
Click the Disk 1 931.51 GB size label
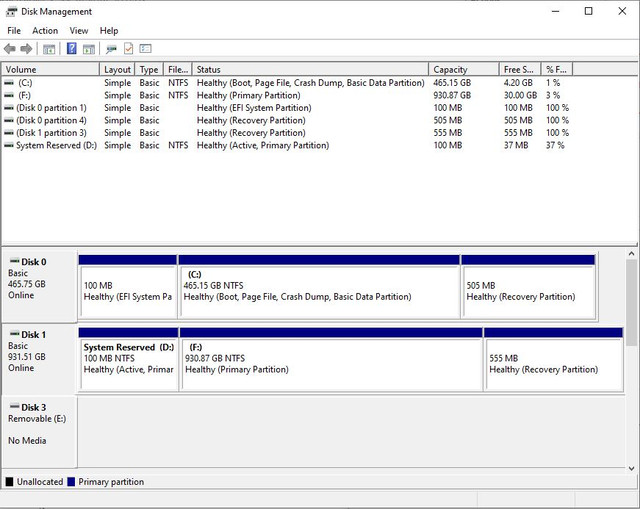27,357
